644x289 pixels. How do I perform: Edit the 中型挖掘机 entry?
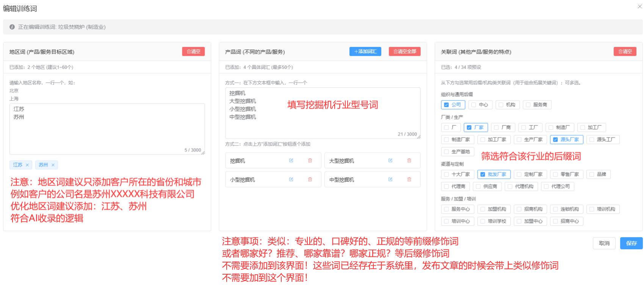click(x=390, y=180)
